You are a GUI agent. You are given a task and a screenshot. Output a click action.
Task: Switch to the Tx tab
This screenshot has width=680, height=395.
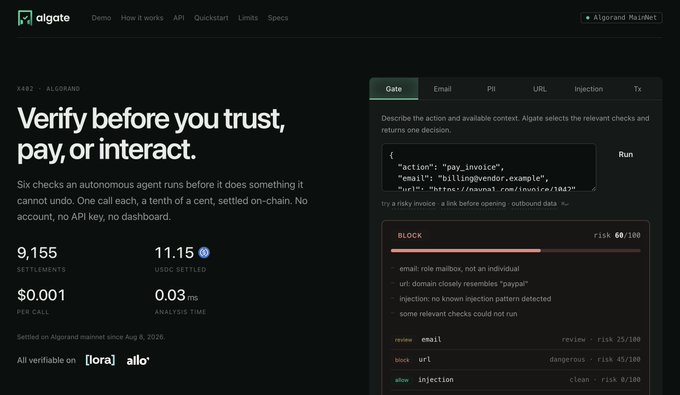(x=638, y=89)
